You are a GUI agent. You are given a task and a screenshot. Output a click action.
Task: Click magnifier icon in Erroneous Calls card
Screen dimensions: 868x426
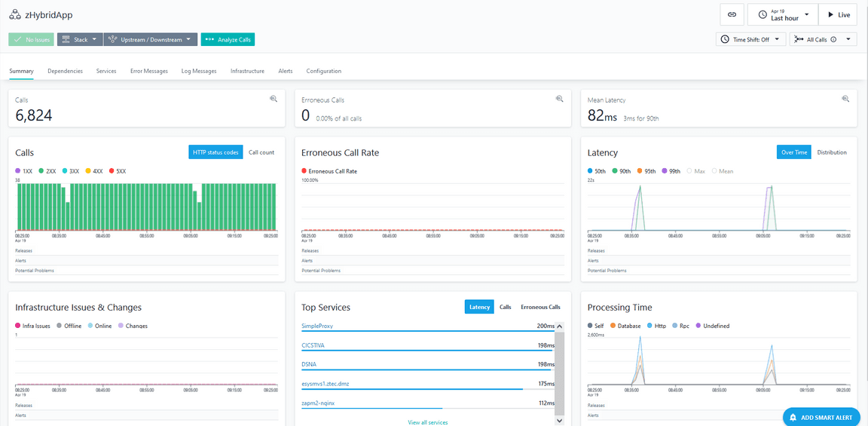point(560,99)
